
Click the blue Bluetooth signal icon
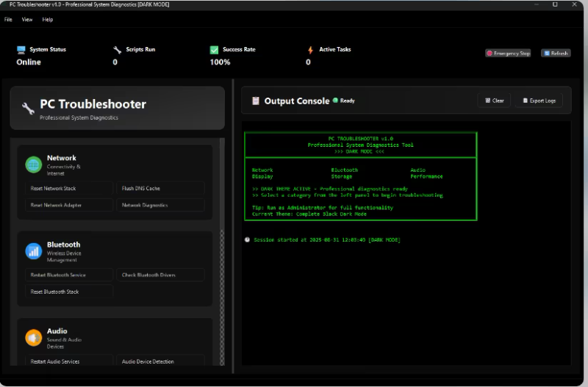coord(34,251)
